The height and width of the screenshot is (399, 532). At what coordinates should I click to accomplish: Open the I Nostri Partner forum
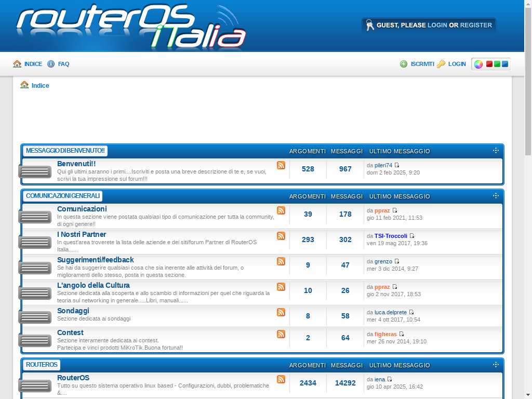(x=82, y=234)
